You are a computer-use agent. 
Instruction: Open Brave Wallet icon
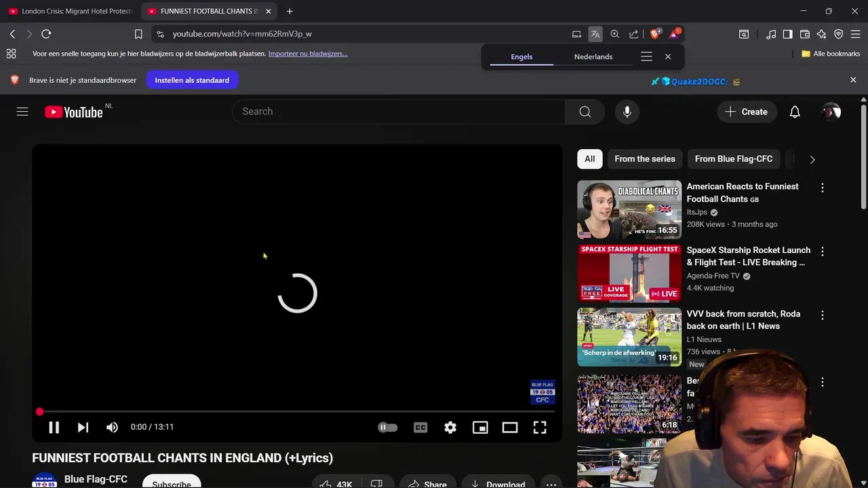point(805,34)
